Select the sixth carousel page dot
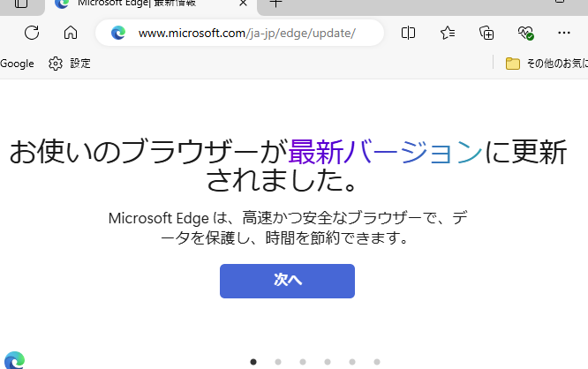588x369 pixels. (x=377, y=361)
